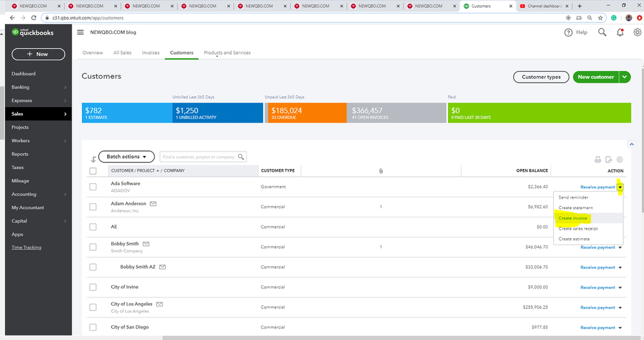Export the customer list to Excel icon
The height and width of the screenshot is (340, 644).
tap(609, 159)
